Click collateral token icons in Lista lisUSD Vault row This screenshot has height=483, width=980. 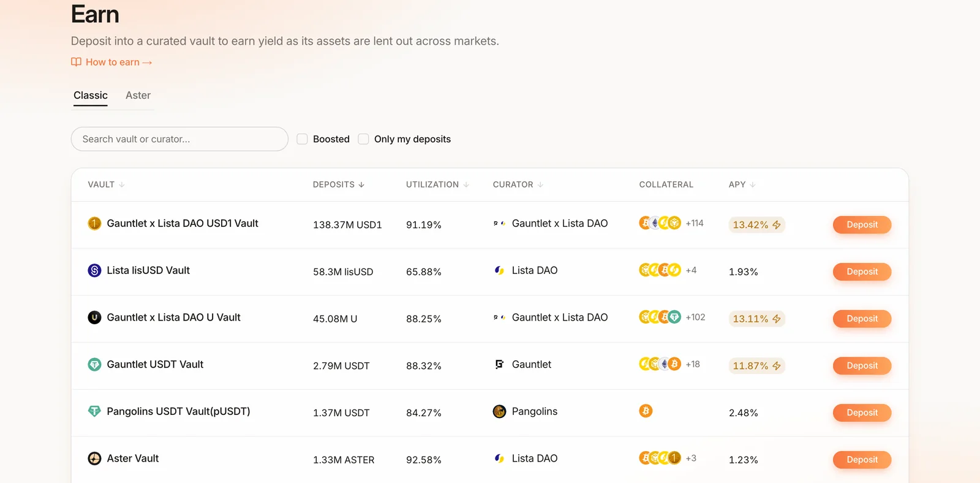(x=660, y=270)
